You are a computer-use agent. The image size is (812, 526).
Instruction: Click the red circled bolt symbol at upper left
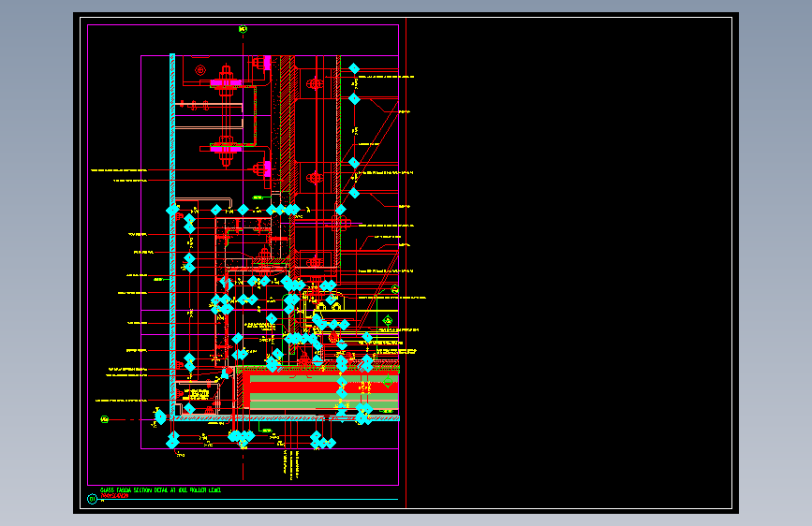(200, 70)
